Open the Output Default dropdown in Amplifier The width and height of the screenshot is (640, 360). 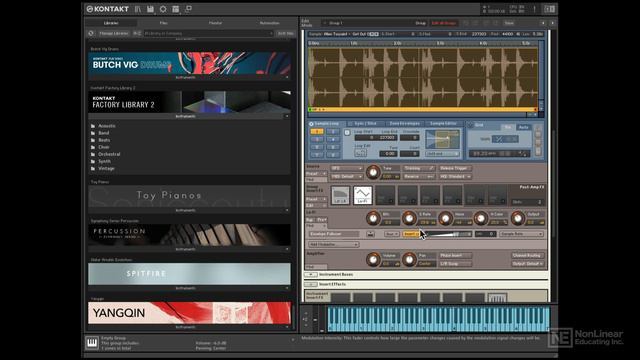[528, 264]
